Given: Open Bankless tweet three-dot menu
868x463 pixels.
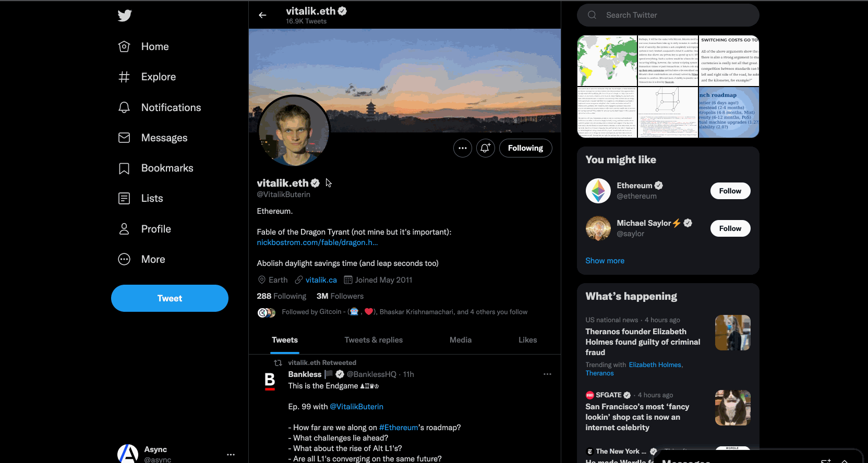Looking at the screenshot, I should 547,374.
